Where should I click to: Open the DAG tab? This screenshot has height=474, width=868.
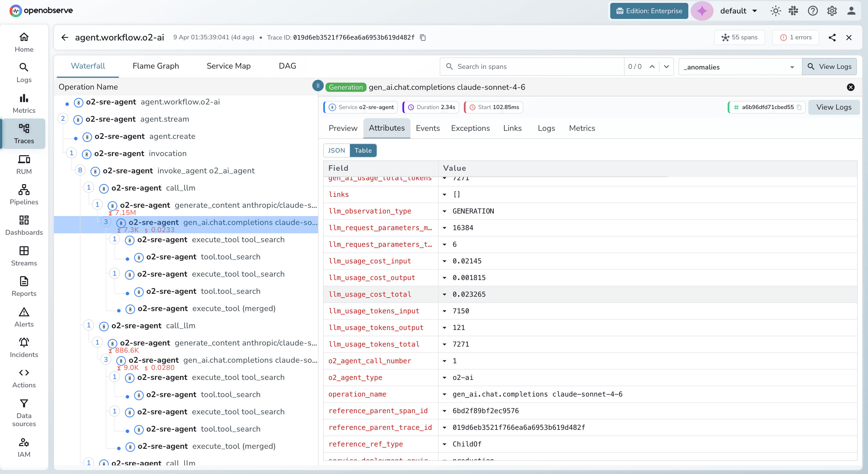click(x=287, y=66)
